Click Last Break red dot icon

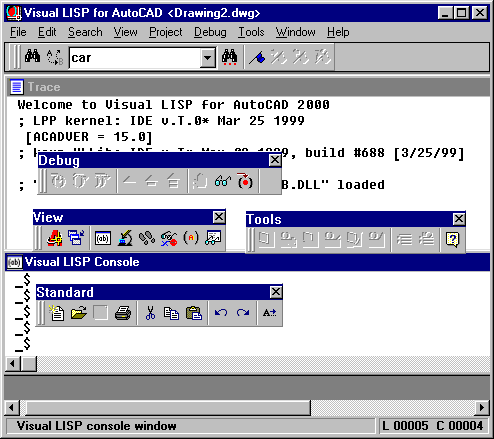(245, 182)
